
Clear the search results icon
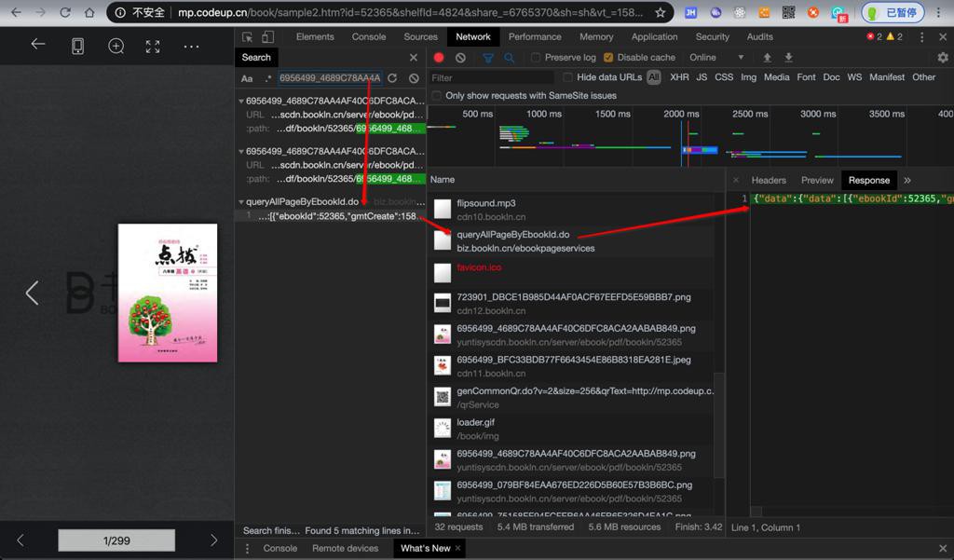(414, 78)
